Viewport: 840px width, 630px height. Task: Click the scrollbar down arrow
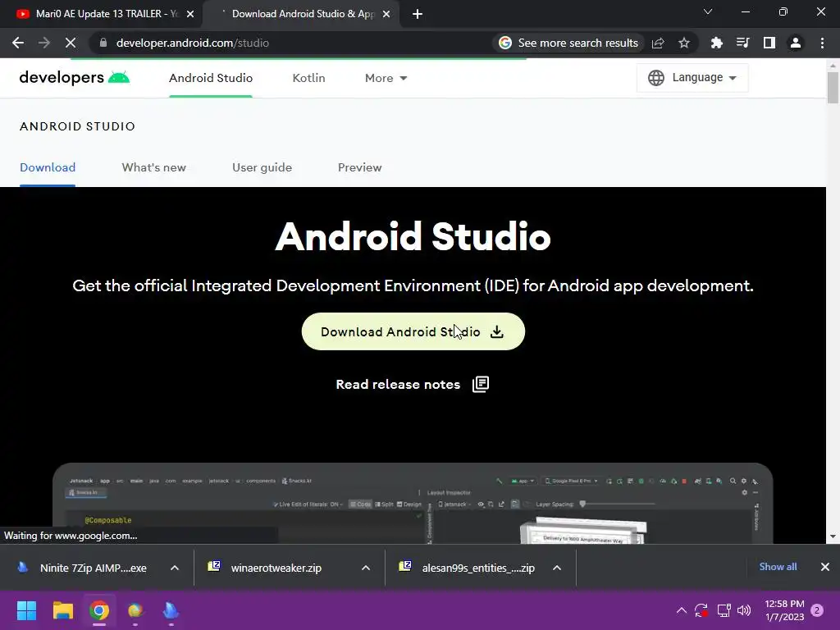pyautogui.click(x=833, y=536)
